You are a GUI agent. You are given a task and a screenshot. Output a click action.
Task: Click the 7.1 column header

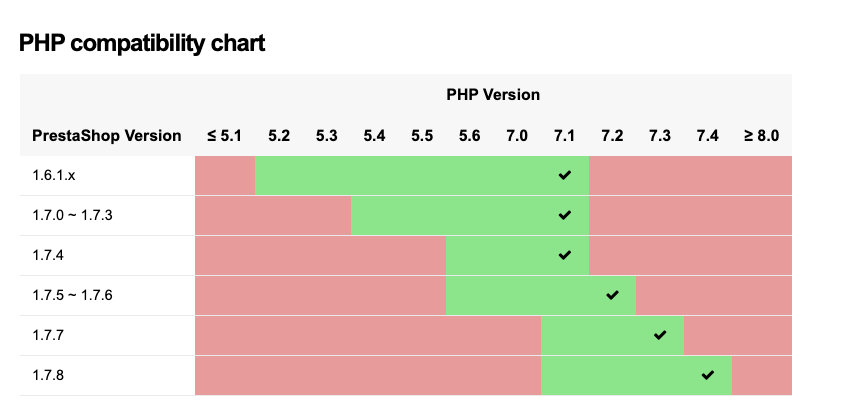click(565, 135)
